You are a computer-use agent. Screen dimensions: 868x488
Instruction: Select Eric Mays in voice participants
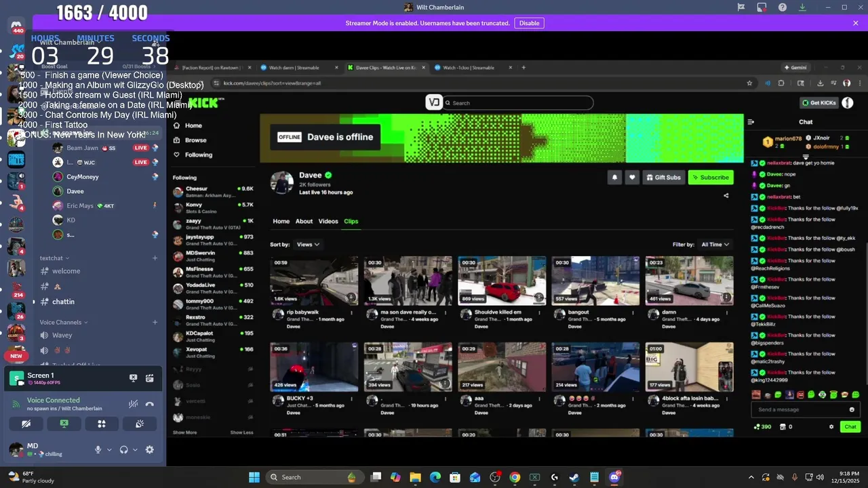click(80, 206)
